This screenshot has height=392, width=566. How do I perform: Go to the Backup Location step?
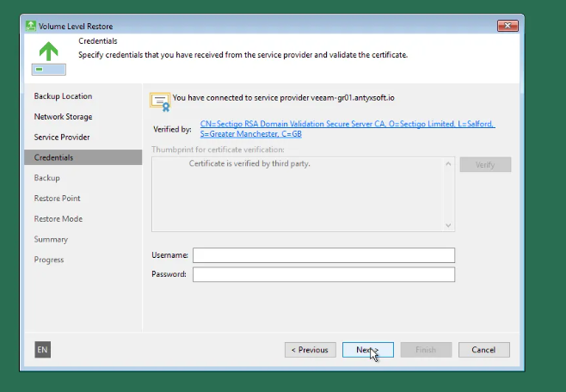tap(63, 96)
